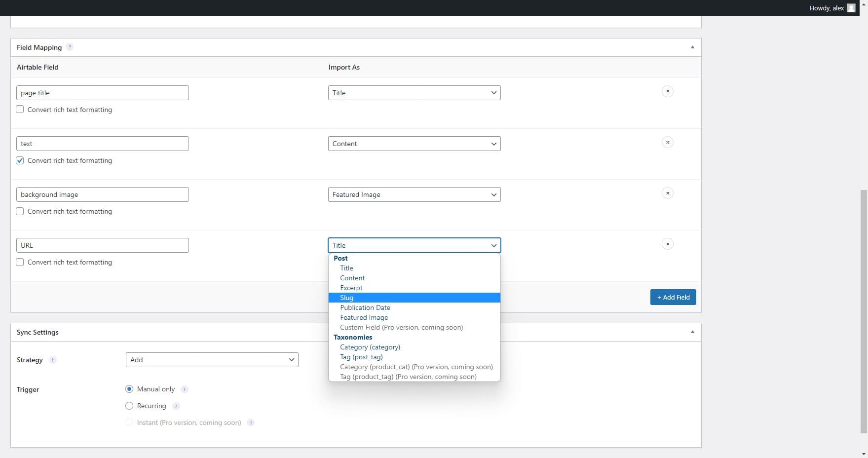Viewport: 868px width, 458px height.
Task: Click the + Add Field button
Action: (673, 297)
